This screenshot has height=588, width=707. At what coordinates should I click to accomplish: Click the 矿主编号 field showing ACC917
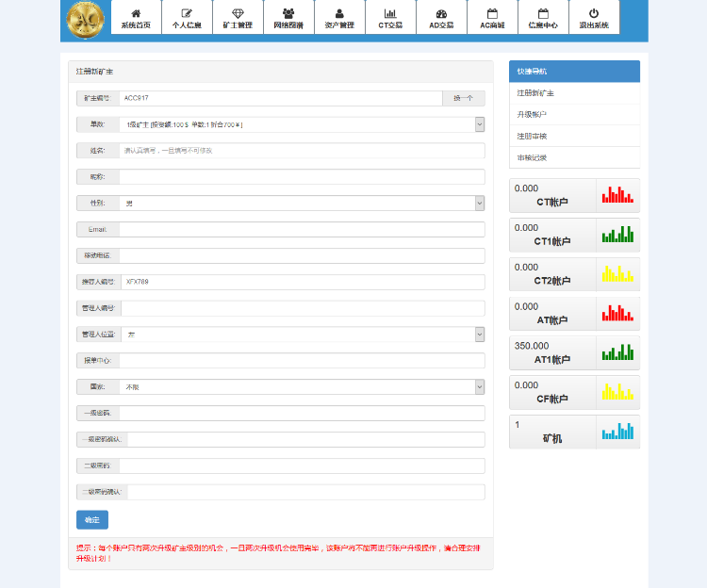click(281, 98)
